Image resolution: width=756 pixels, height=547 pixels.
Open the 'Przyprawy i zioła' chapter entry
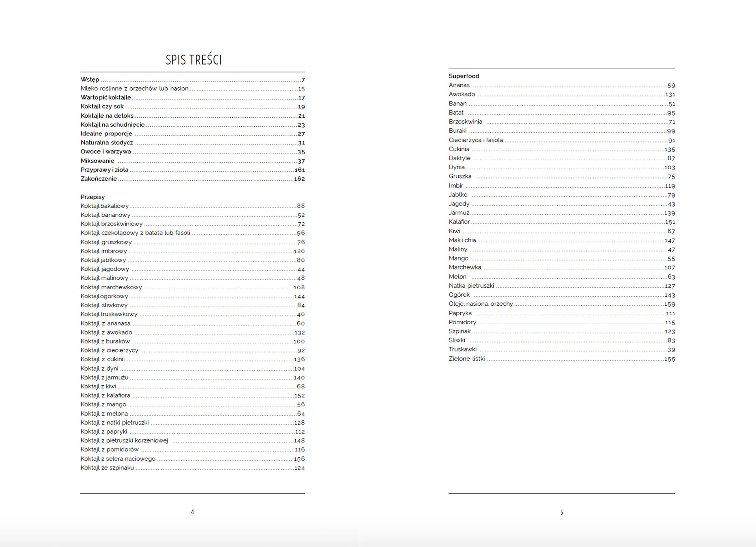(x=104, y=170)
